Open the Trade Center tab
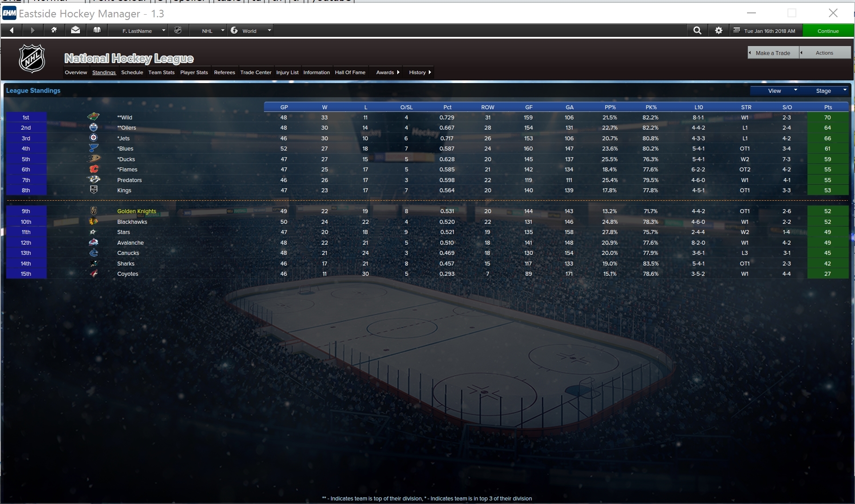This screenshot has height=504, width=855. pos(256,72)
